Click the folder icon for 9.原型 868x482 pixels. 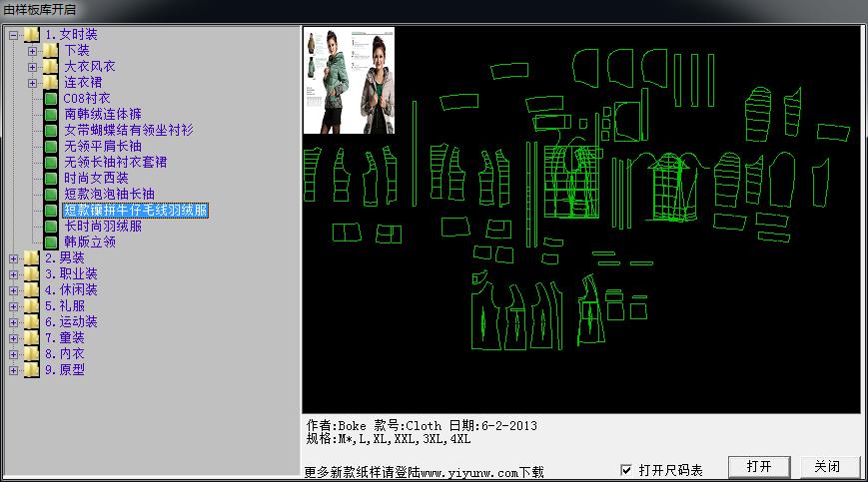point(32,370)
